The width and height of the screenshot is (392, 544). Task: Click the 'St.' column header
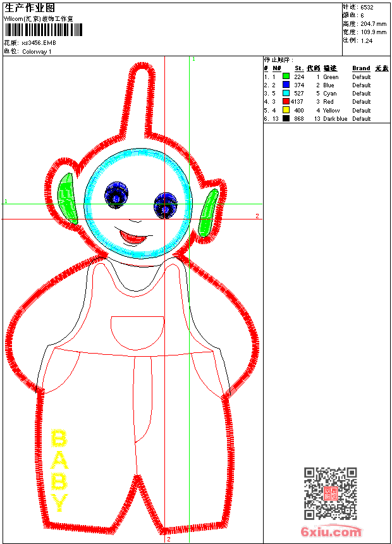pos(299,68)
